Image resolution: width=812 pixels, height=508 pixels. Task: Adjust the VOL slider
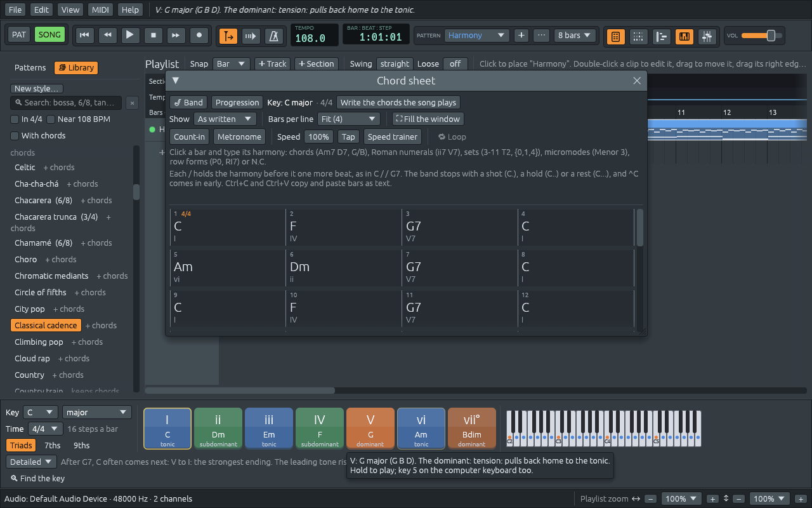[762, 36]
